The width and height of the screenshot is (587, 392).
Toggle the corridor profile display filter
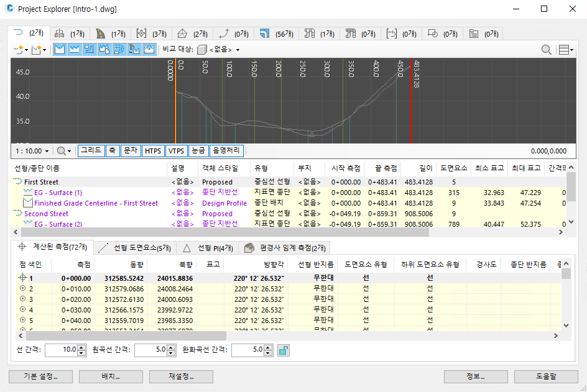click(134, 49)
